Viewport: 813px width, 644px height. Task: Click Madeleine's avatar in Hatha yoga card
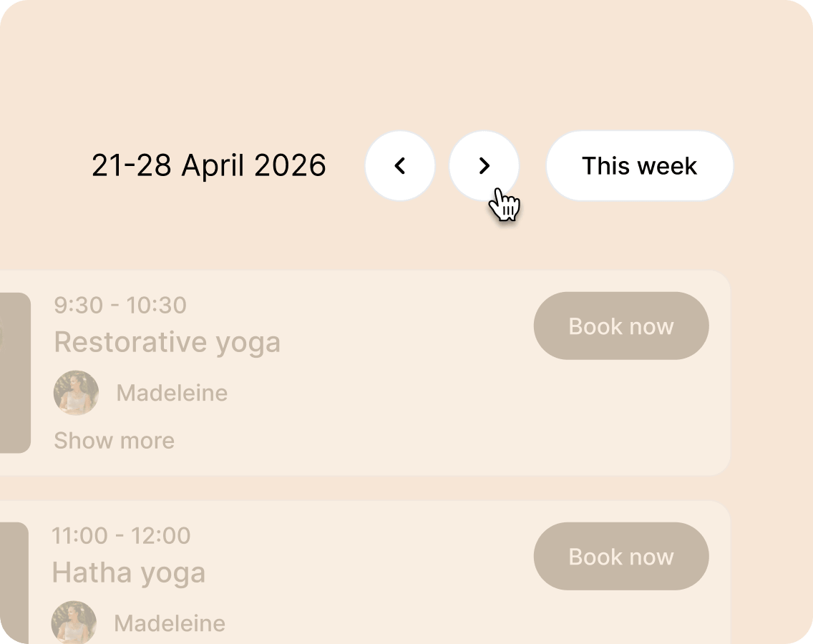[x=74, y=622]
